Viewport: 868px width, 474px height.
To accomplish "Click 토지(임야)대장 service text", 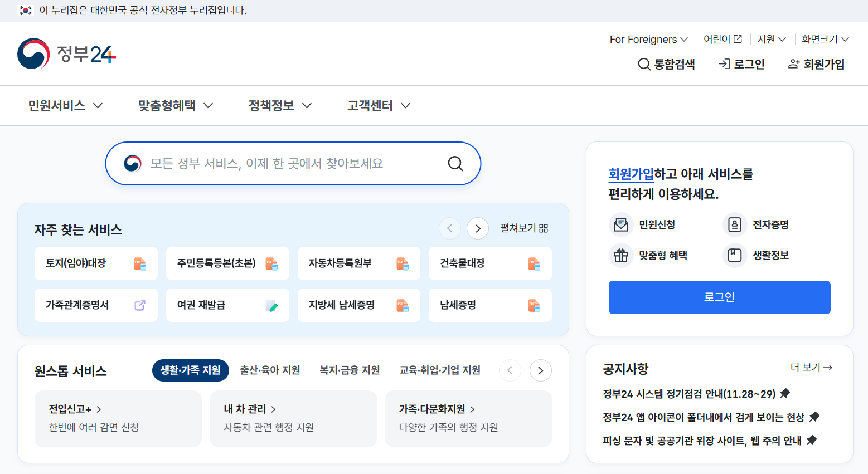I will click(x=76, y=263).
